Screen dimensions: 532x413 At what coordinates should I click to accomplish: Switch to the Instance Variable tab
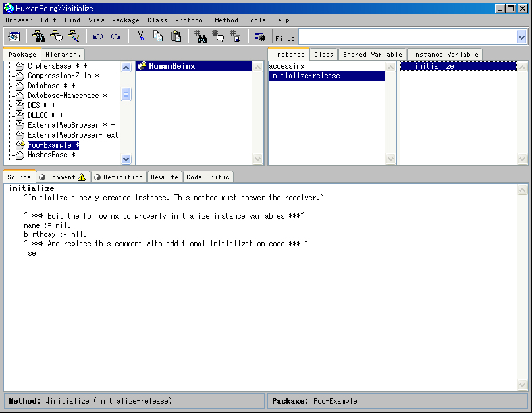coord(445,54)
